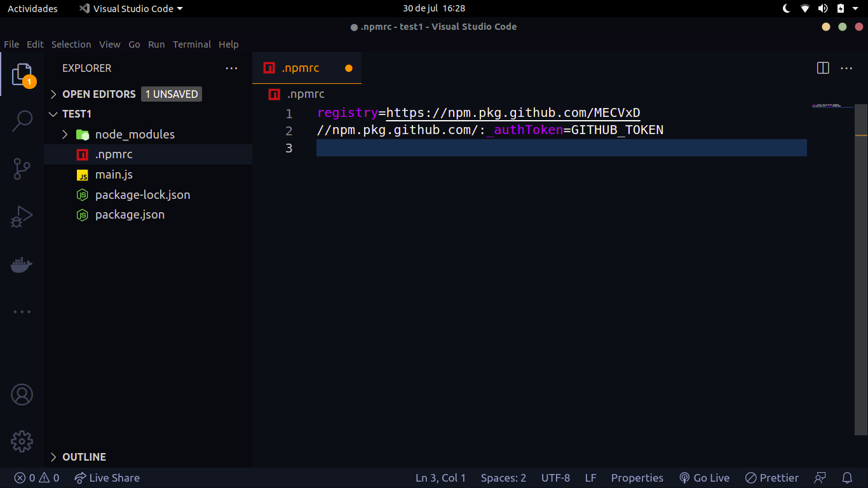This screenshot has height=488, width=868.
Task: Follow the registry URL link
Action: (x=513, y=113)
